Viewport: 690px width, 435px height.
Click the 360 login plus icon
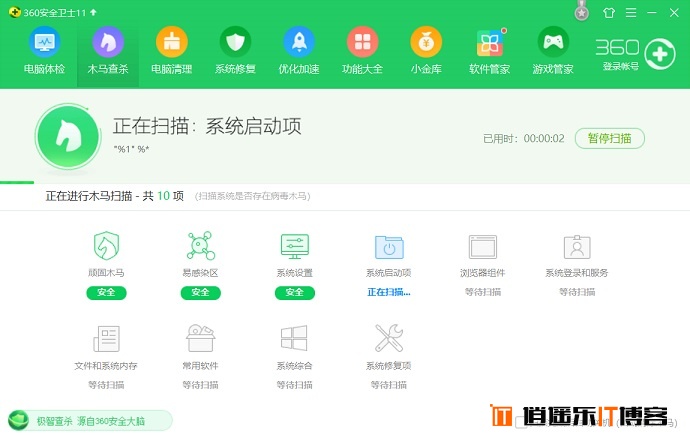pyautogui.click(x=660, y=54)
